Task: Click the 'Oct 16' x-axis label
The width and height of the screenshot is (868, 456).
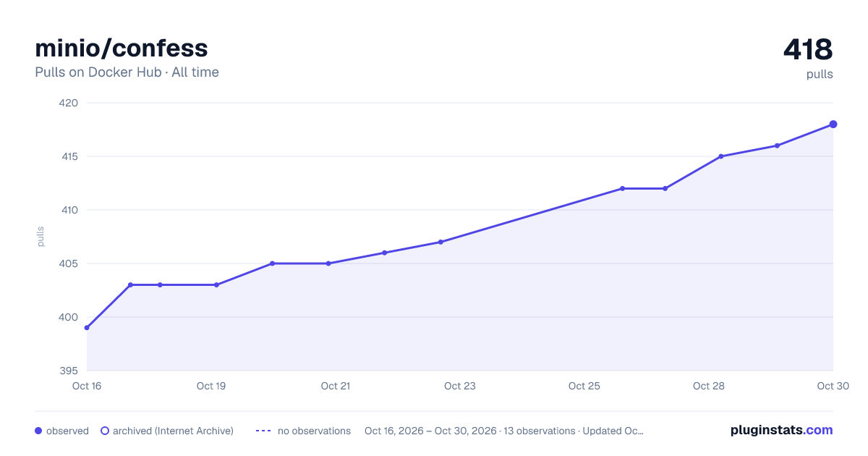Action: coord(87,386)
